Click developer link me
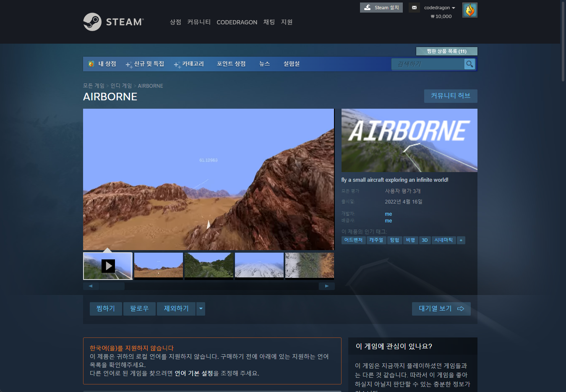 (389, 214)
